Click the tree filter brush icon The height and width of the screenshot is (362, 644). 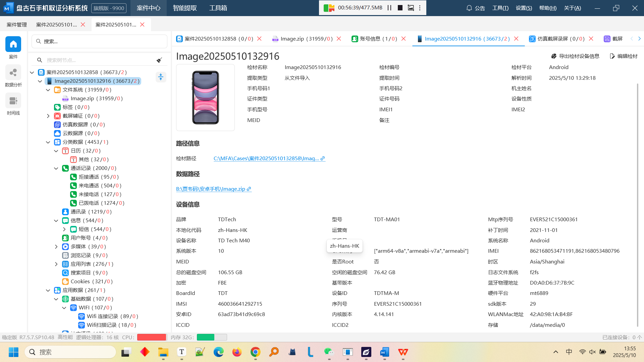(x=159, y=60)
